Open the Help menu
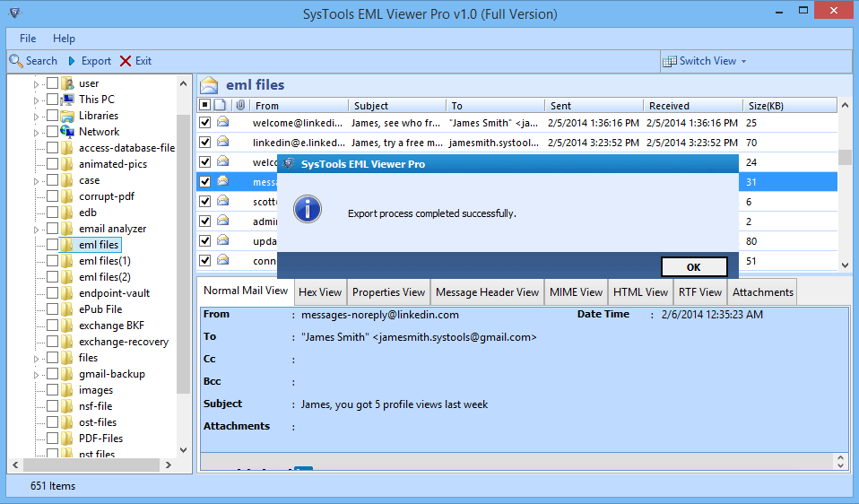The height and width of the screenshot is (504, 859). [x=64, y=39]
